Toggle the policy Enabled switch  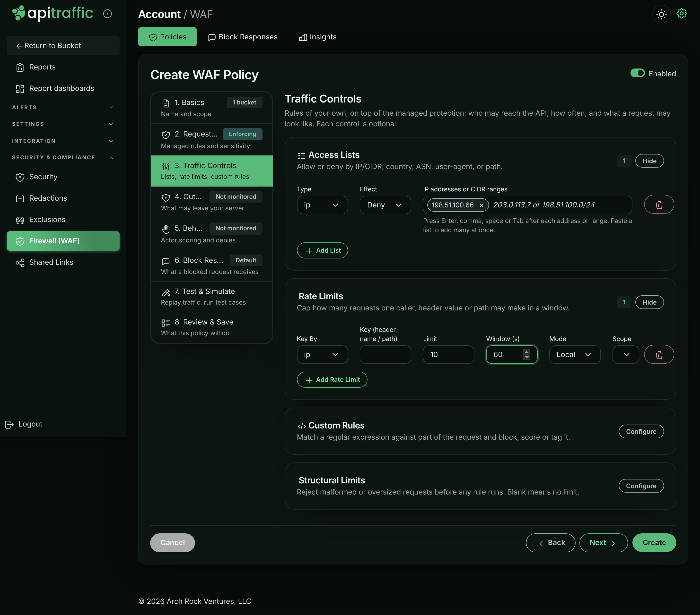[637, 73]
